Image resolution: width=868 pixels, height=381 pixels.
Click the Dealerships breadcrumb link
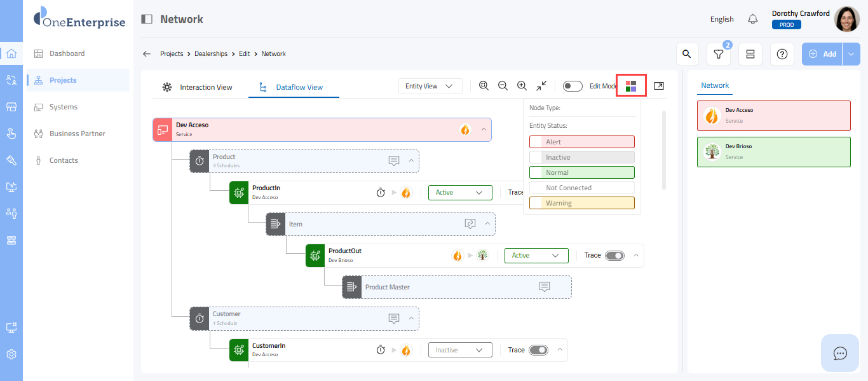click(210, 54)
